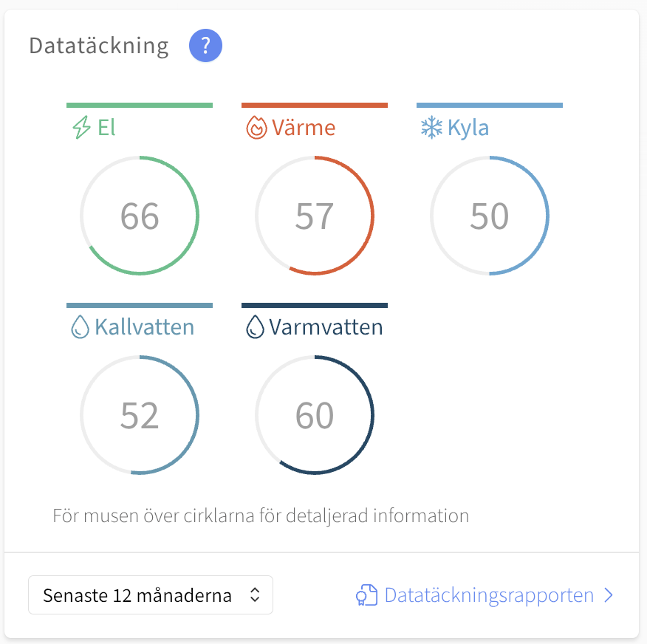Select the Kyla label text
The height and width of the screenshot is (644, 647).
[468, 128]
